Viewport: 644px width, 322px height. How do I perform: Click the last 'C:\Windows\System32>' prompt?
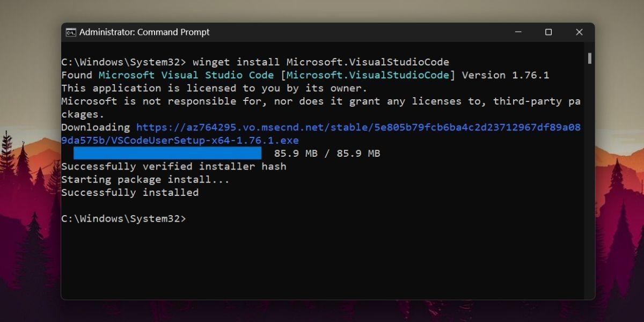123,218
